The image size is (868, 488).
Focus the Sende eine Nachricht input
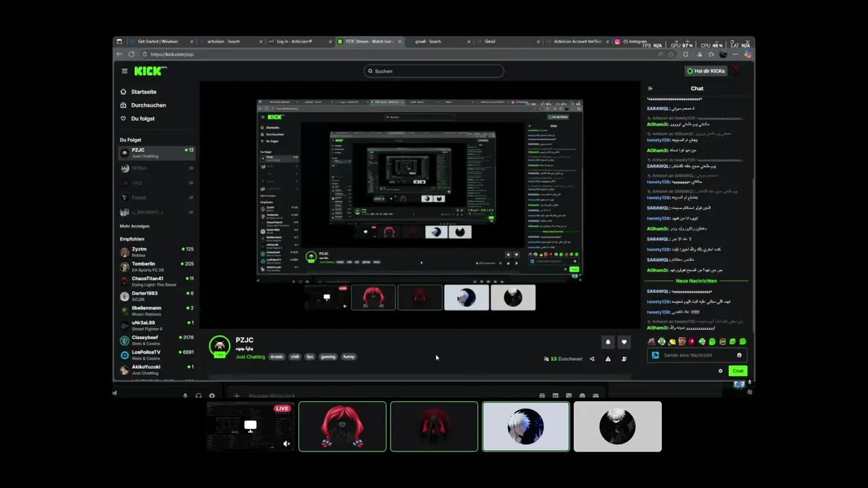click(696, 355)
